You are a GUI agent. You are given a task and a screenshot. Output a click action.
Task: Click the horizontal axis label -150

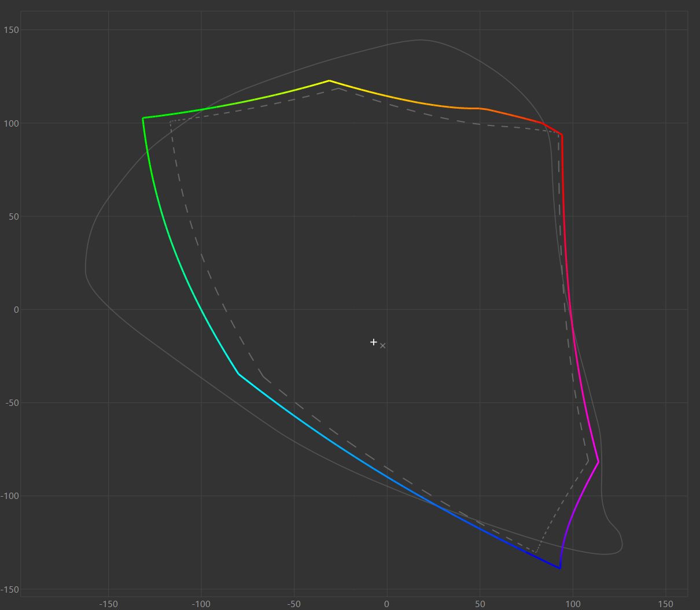[x=108, y=604]
